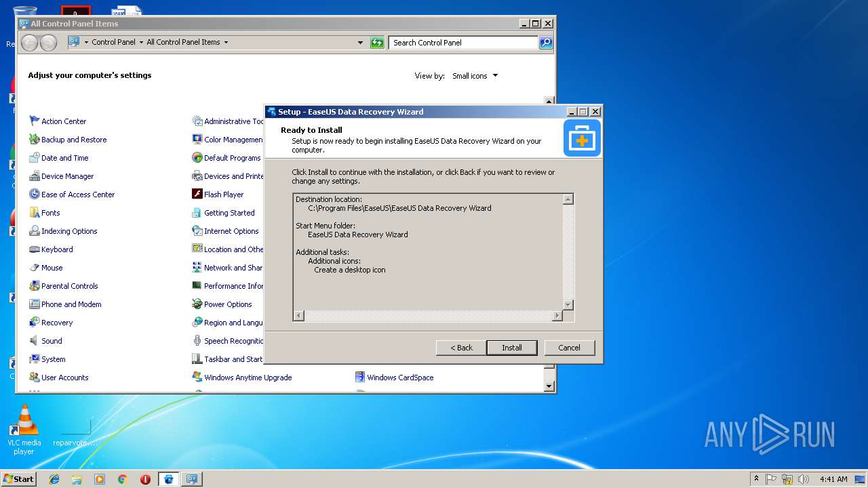Open VLC media player desktop shortcut
Screen dimensions: 868x488
pos(24,430)
